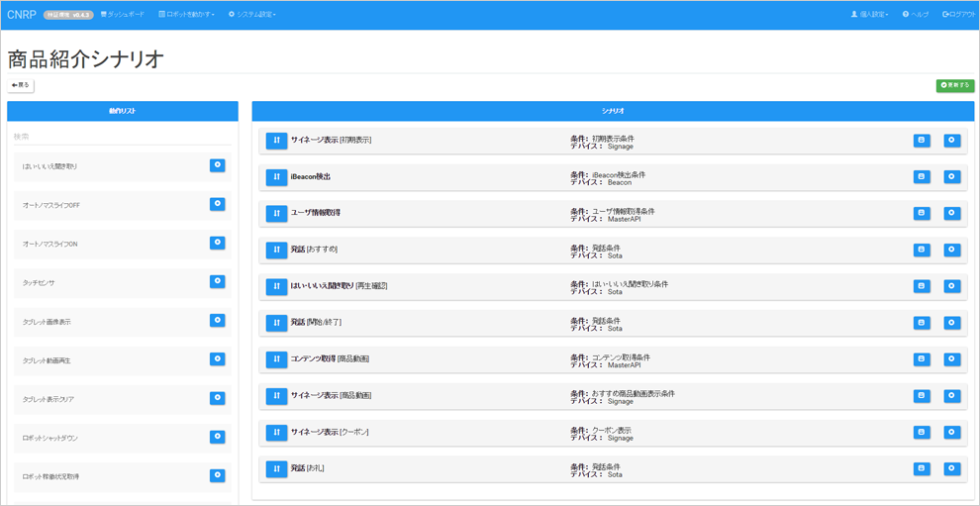Click the reorder handle on サイネージ表示 [初期表示]
The height and width of the screenshot is (506, 980).
276,141
